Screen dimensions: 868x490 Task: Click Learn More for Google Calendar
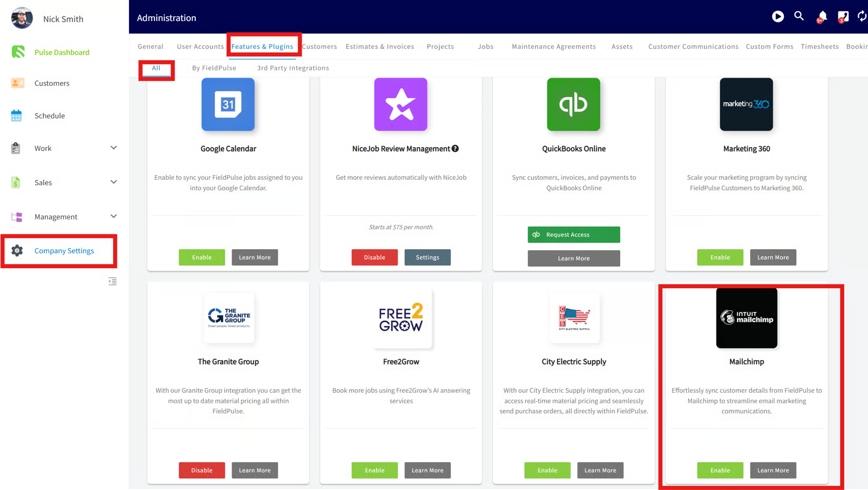[255, 257]
